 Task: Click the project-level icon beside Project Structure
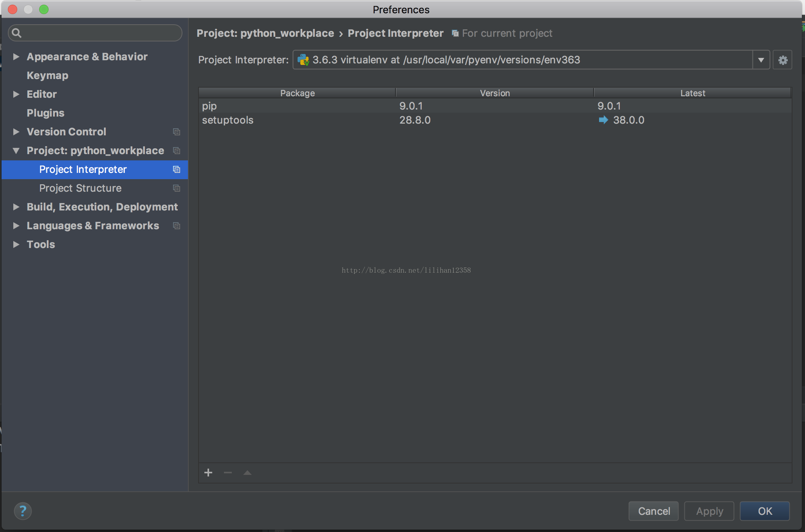tap(177, 188)
